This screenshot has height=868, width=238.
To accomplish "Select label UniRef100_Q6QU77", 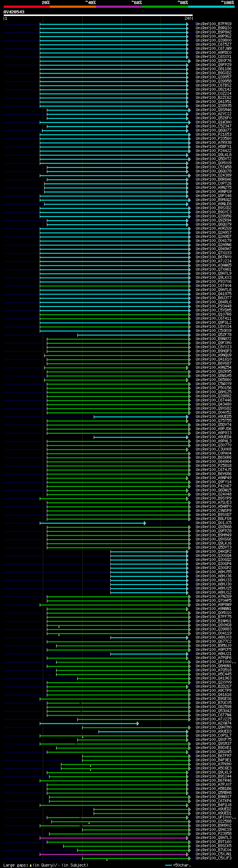I will point(213,130).
